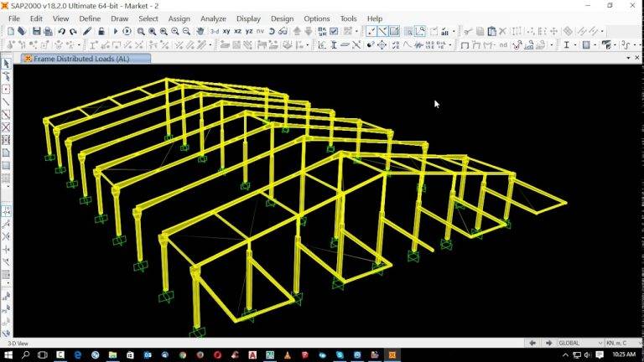
Task: Select the pointer tool in left toolbar
Action: [x=6, y=64]
